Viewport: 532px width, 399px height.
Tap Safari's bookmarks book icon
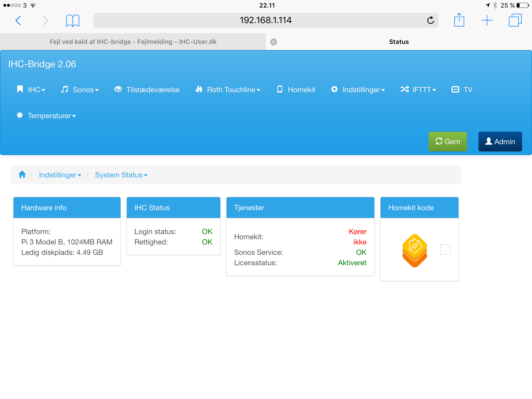[72, 21]
